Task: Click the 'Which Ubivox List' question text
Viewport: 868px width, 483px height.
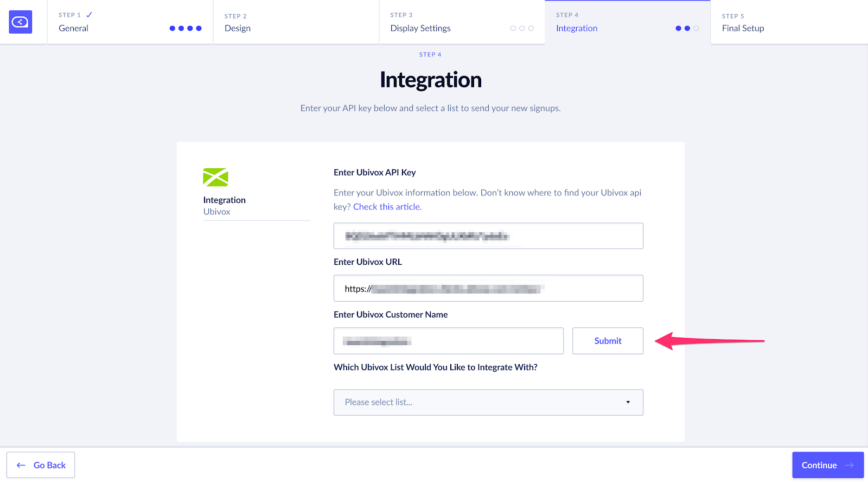Action: pyautogui.click(x=436, y=367)
